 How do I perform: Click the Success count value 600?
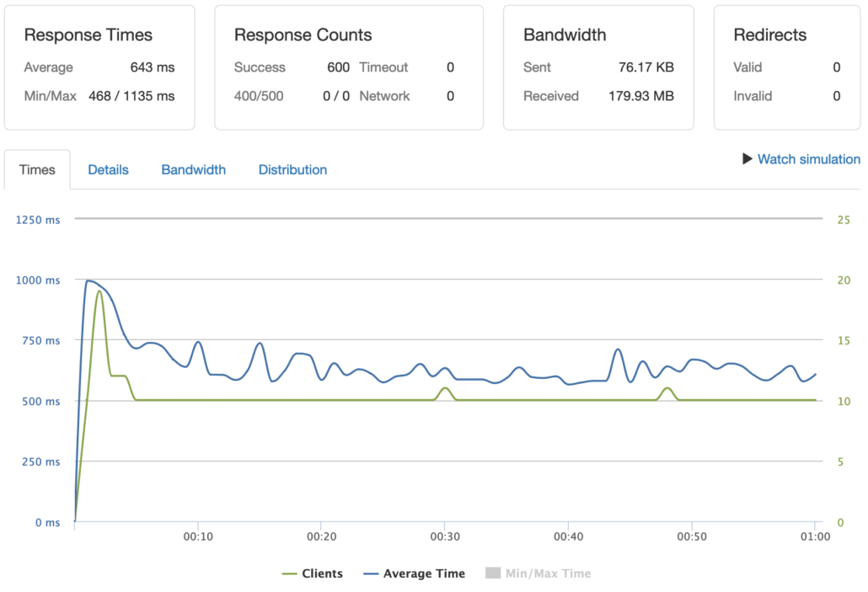338,67
